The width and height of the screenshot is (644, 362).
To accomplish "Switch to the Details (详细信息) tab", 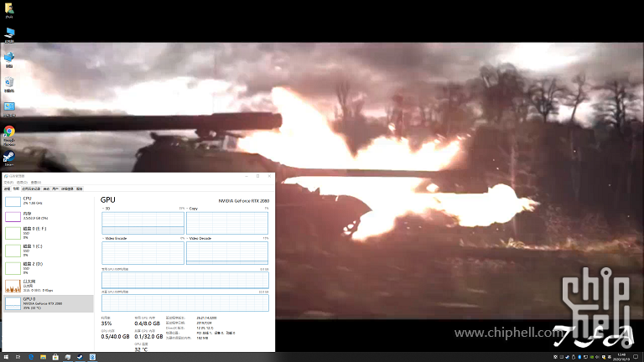I will point(67,189).
